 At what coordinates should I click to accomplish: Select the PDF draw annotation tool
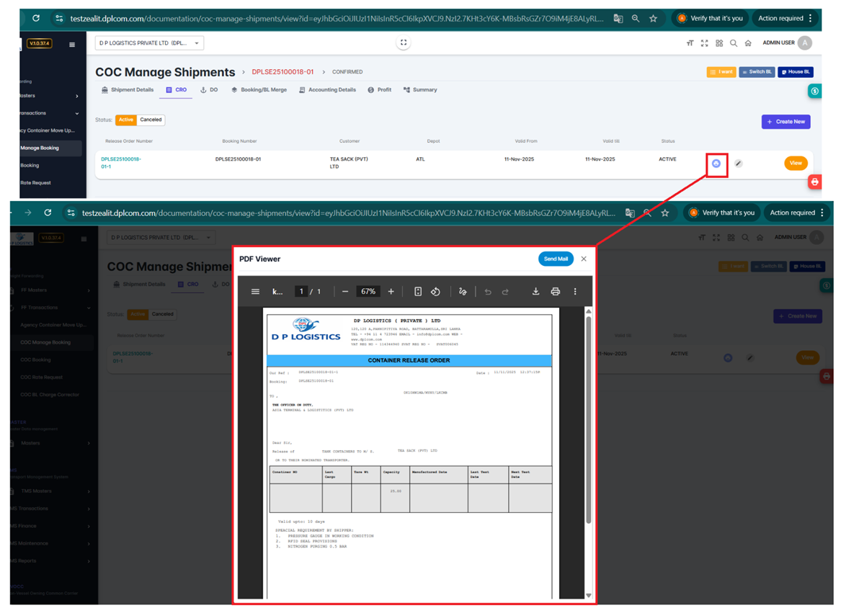click(463, 292)
